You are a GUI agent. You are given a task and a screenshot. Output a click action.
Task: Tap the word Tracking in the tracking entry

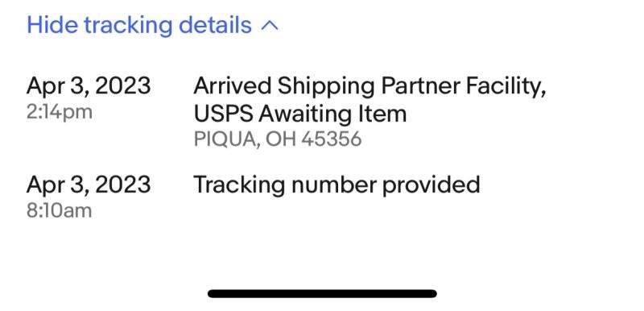coord(239,185)
